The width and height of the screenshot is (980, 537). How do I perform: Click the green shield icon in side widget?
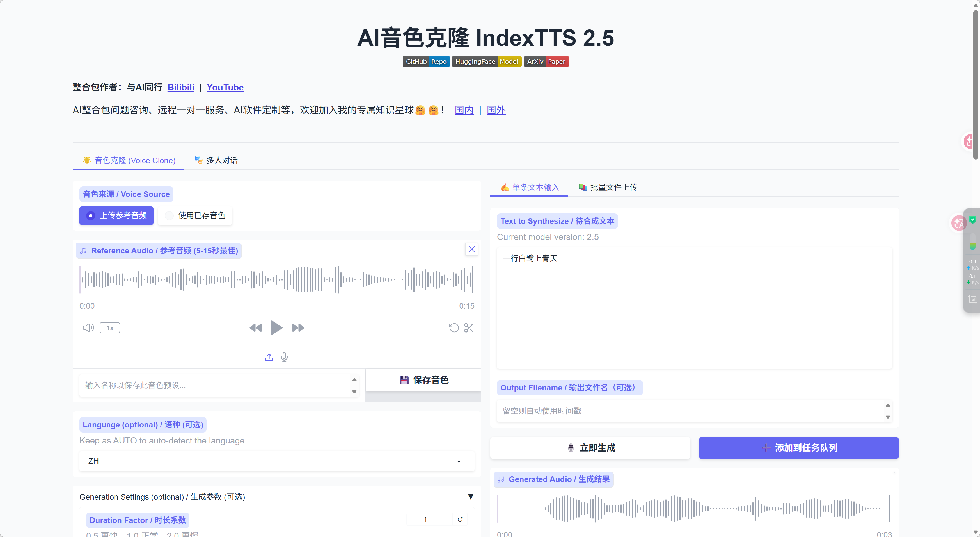point(973,220)
